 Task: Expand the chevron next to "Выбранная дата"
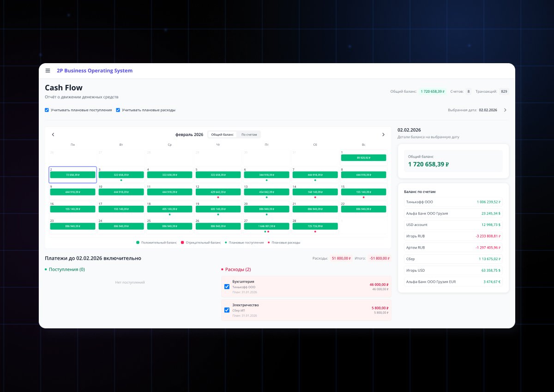pos(506,110)
